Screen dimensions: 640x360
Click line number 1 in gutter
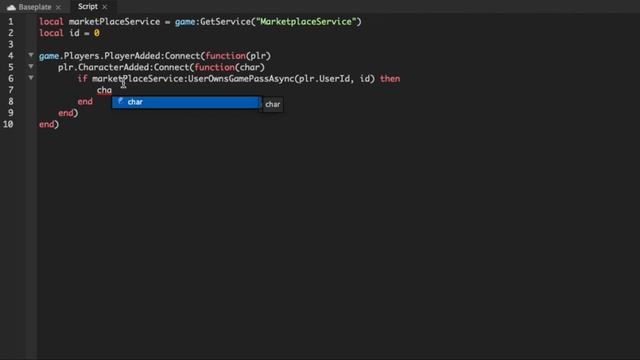coord(11,22)
